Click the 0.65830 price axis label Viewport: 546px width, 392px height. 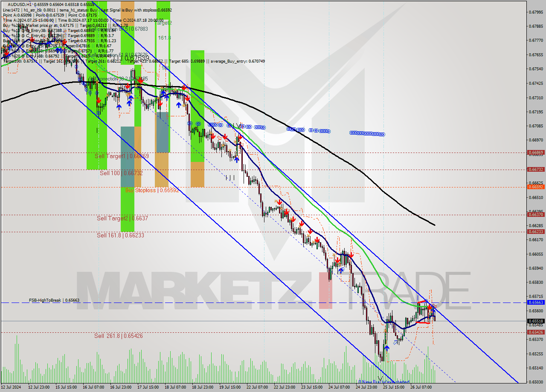535,282
